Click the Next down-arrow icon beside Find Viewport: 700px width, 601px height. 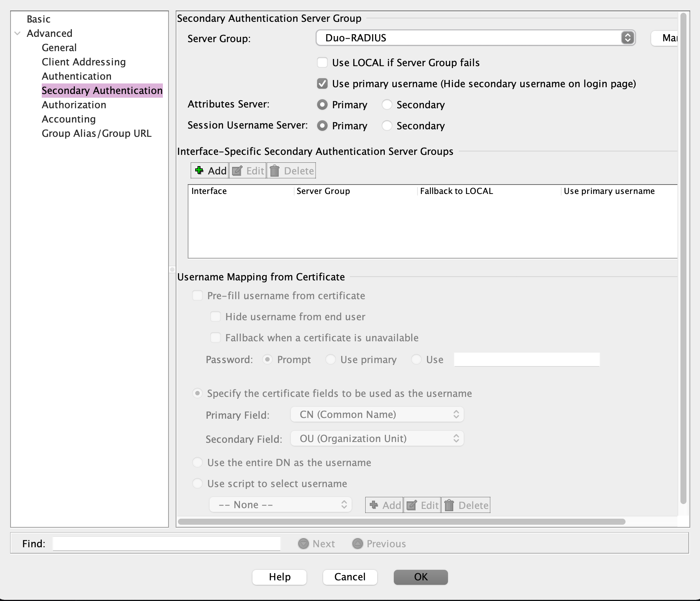303,543
